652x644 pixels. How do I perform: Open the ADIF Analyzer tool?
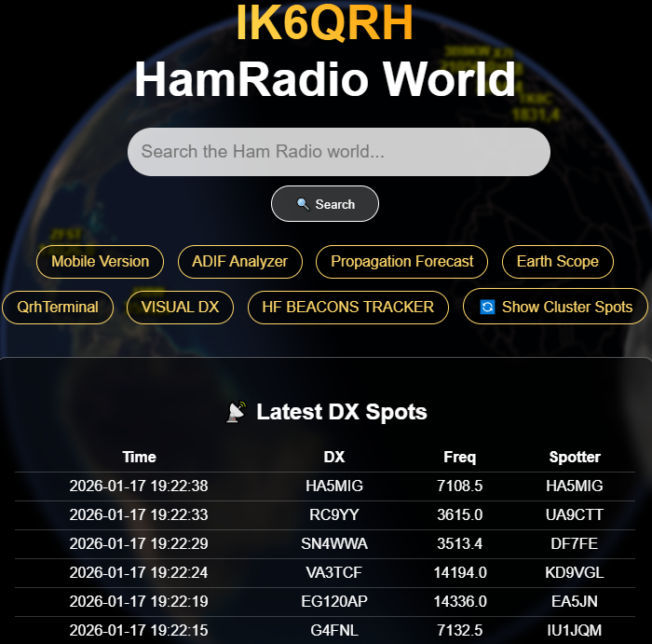pyautogui.click(x=240, y=262)
